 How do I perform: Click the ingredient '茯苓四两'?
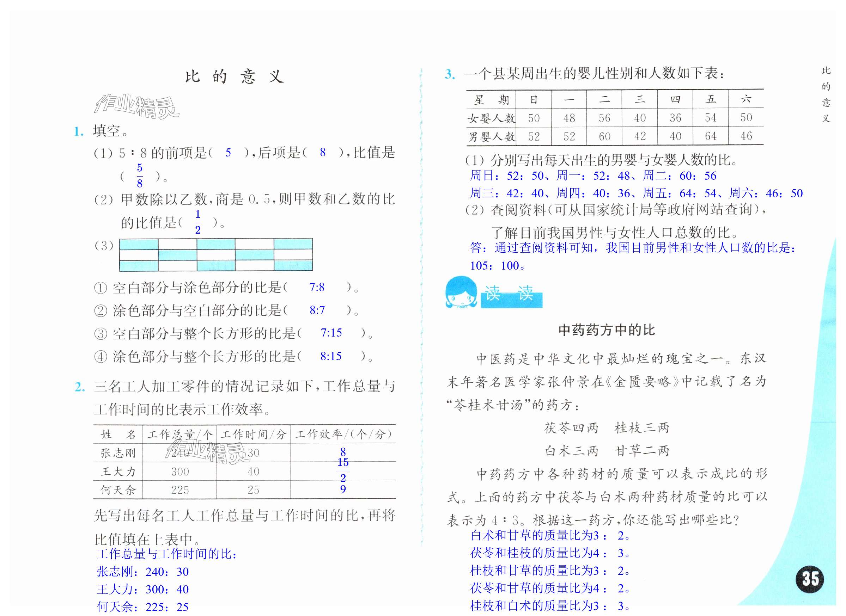tap(571, 428)
